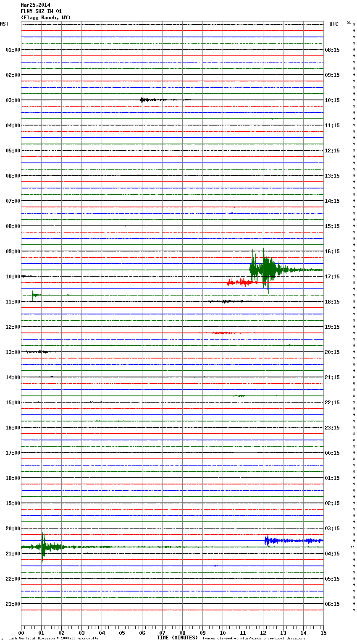The height and width of the screenshot is (644, 357).
Task: Click minute tick label 10 on bottom axis
Action: coord(223,633)
